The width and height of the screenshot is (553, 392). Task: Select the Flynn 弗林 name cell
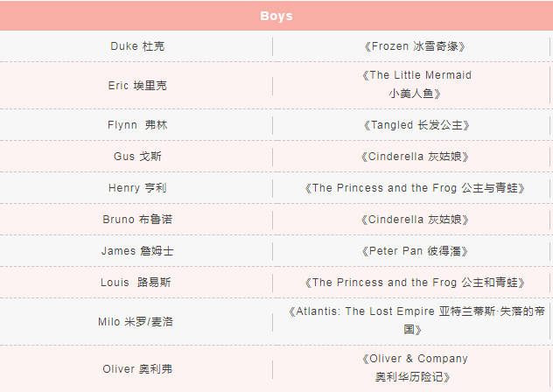(x=136, y=125)
